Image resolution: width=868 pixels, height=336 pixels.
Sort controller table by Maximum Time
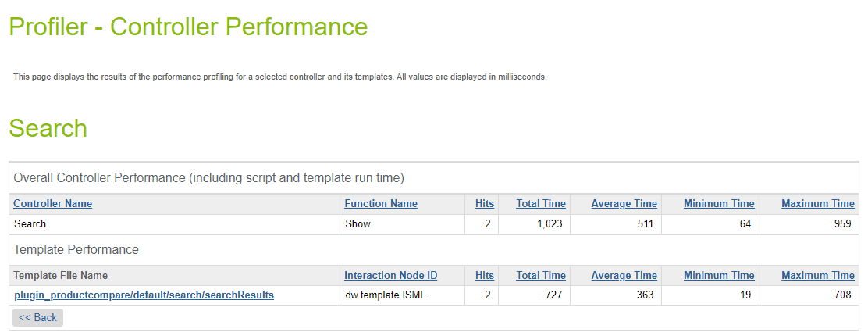(817, 203)
